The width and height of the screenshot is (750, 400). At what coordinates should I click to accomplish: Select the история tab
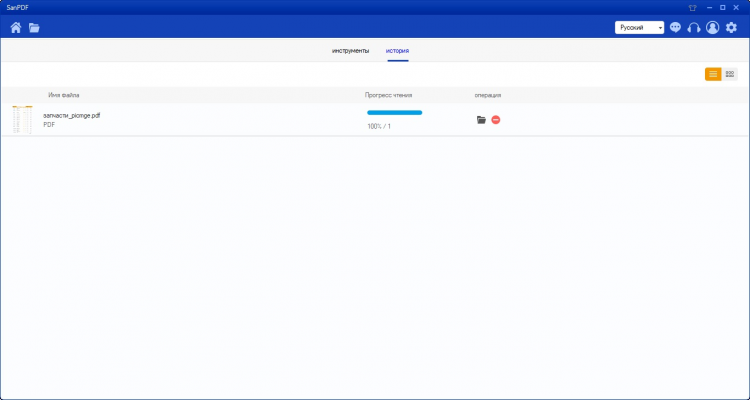coord(398,50)
